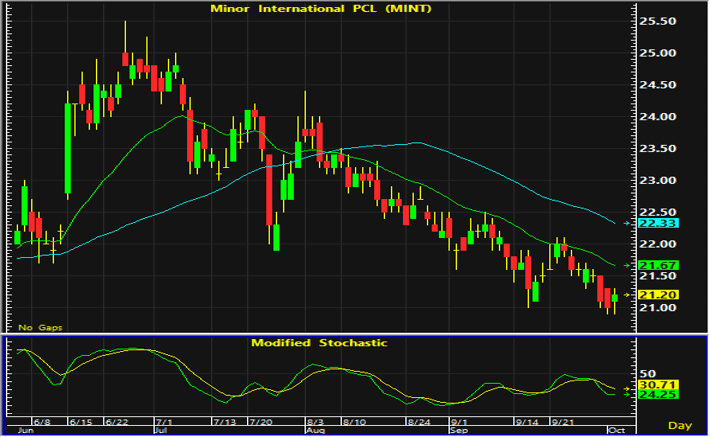This screenshot has height=437, width=710.
Task: Click the 6/22 date on time axis
Action: [116, 422]
